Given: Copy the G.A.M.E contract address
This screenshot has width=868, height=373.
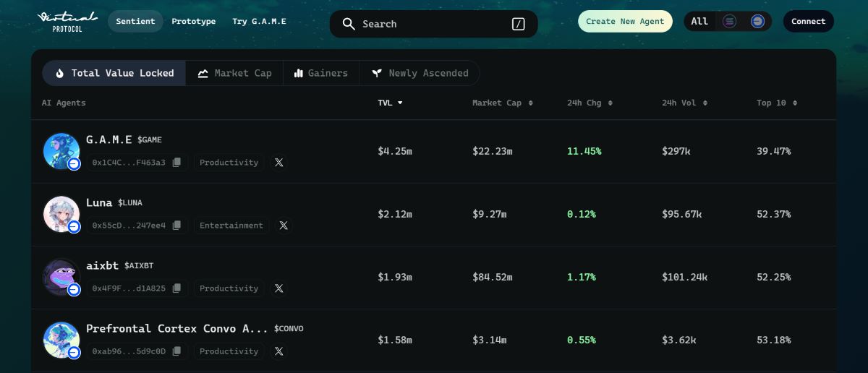Looking at the screenshot, I should (x=176, y=163).
